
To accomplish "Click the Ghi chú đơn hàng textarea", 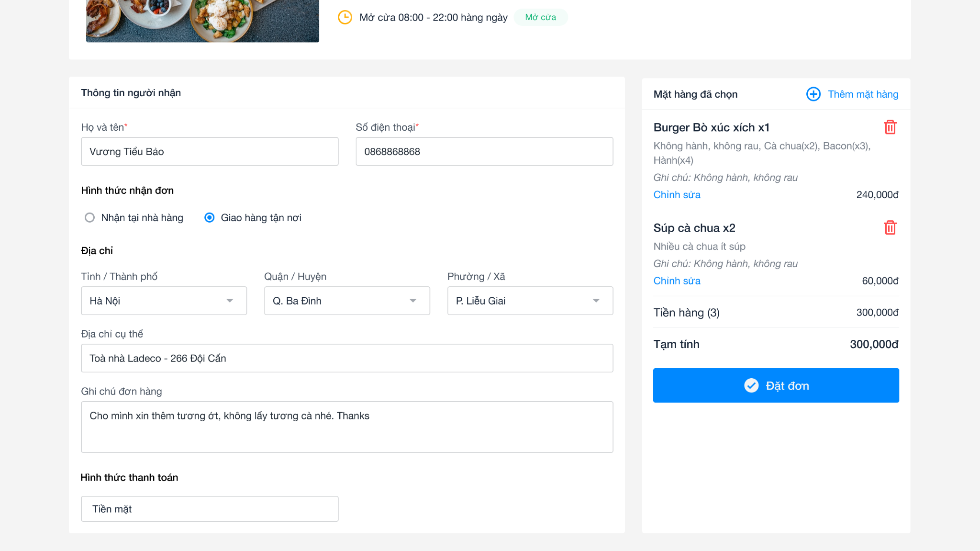I will tap(347, 427).
